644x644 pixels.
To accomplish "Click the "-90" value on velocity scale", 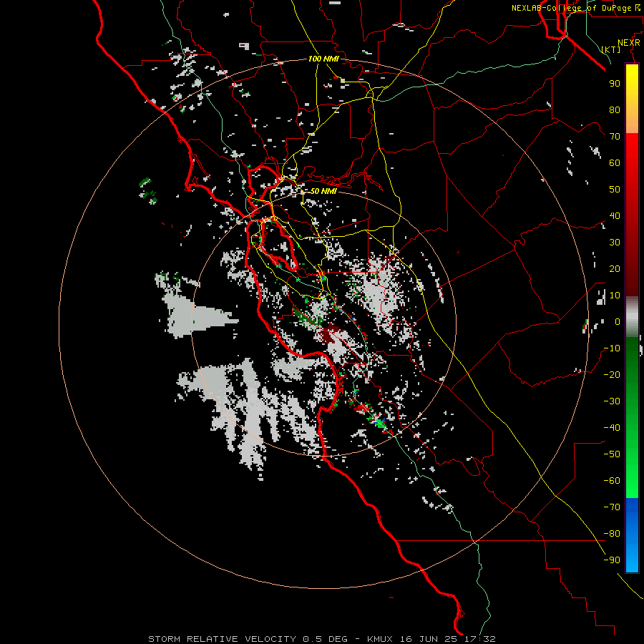I will point(612,560).
